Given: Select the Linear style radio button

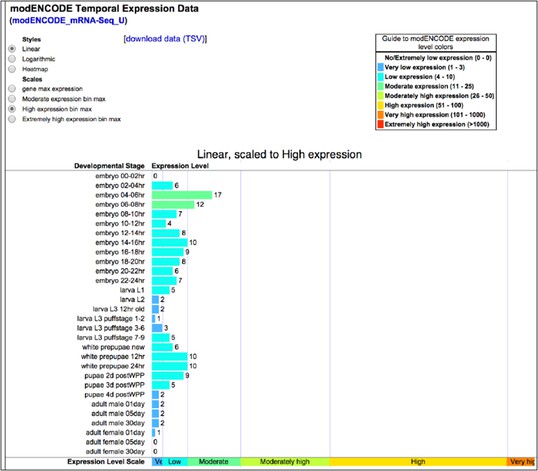Looking at the screenshot, I should [x=12, y=49].
